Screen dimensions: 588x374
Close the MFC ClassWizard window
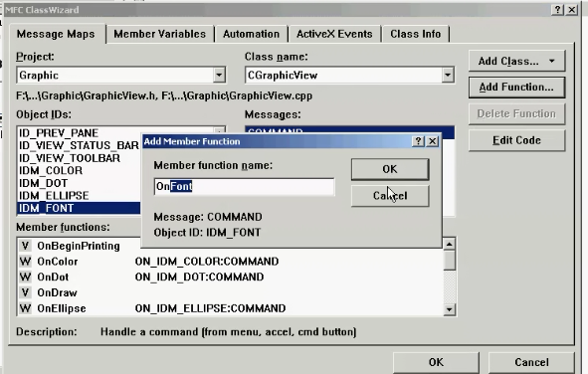tap(572, 10)
